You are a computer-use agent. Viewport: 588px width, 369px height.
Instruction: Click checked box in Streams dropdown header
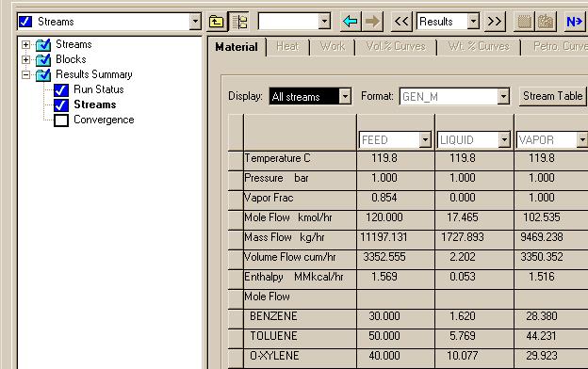point(25,22)
